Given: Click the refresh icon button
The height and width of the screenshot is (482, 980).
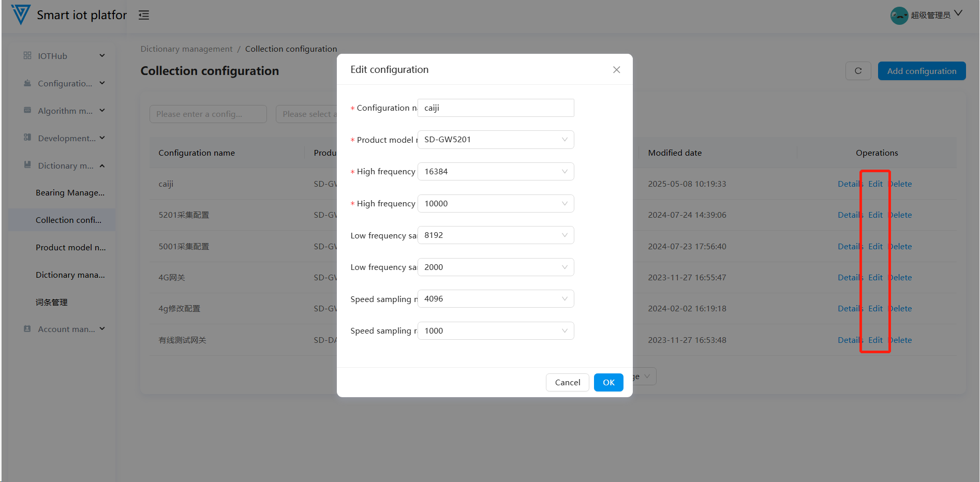Looking at the screenshot, I should (858, 71).
